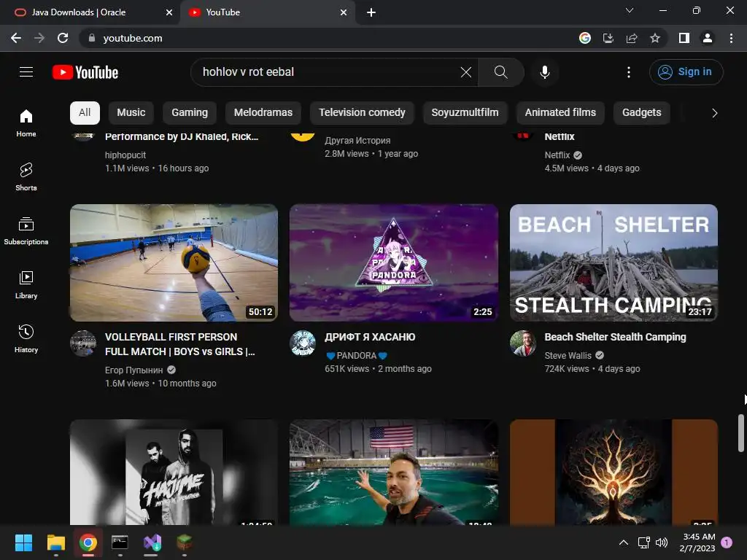This screenshot has width=747, height=560.
Task: Select the Gadgets chip
Action: 642,113
